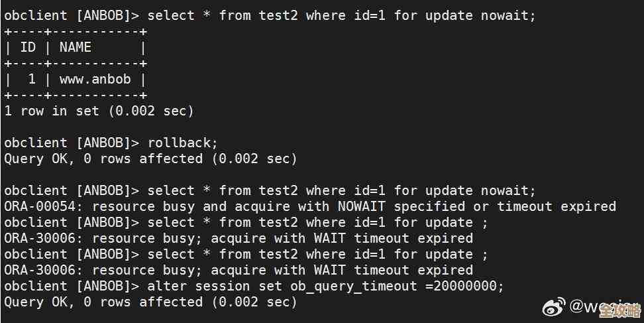Select the ID column header in result table
The width and height of the screenshot is (644, 323).
pyautogui.click(x=28, y=47)
